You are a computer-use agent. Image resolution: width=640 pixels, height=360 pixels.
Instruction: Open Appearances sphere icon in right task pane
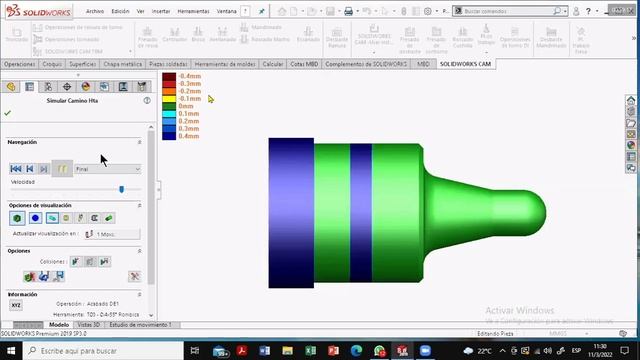tap(631, 145)
